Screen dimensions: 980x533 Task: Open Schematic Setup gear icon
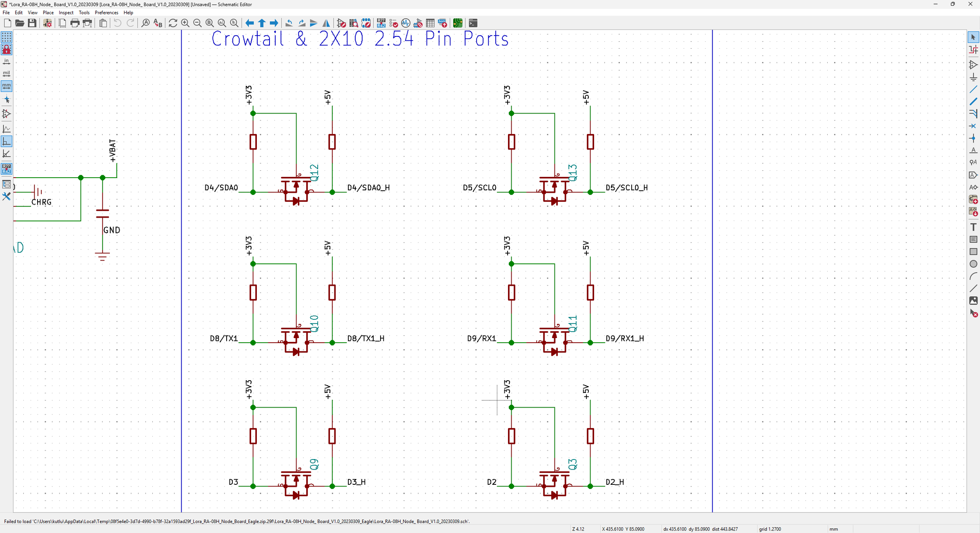click(x=47, y=23)
